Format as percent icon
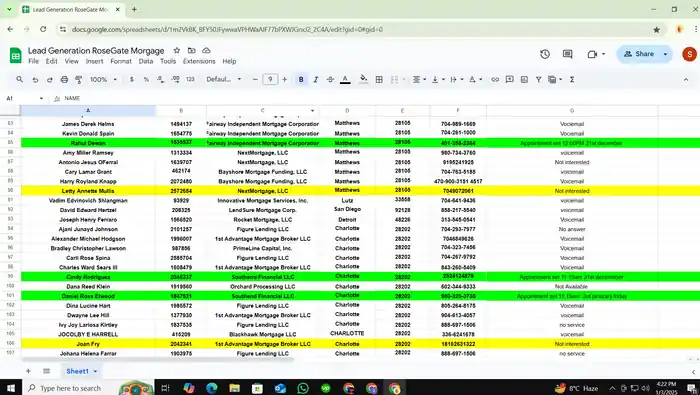 pyautogui.click(x=146, y=79)
